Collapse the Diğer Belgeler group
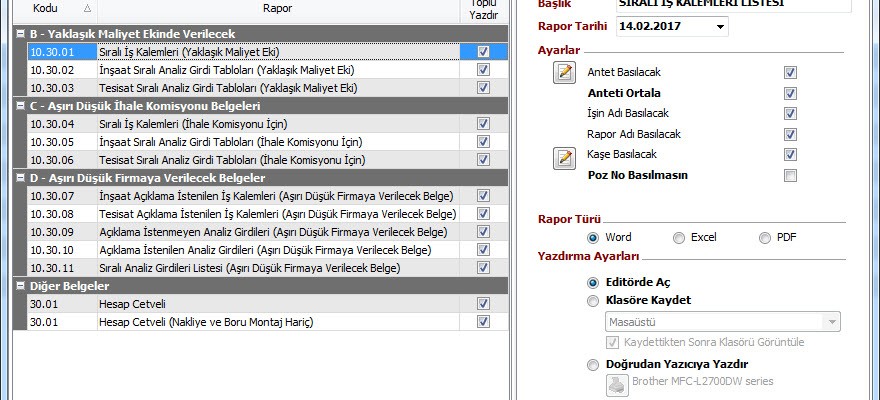880x400 pixels. click(x=21, y=286)
